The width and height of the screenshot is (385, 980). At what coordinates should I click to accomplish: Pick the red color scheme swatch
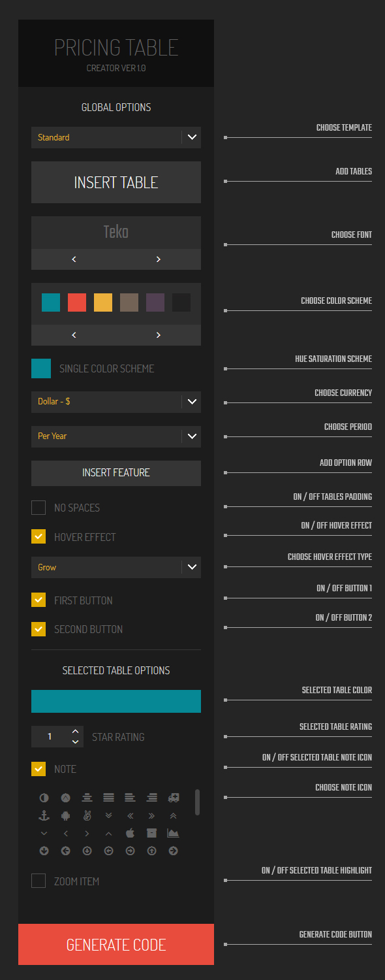77,302
